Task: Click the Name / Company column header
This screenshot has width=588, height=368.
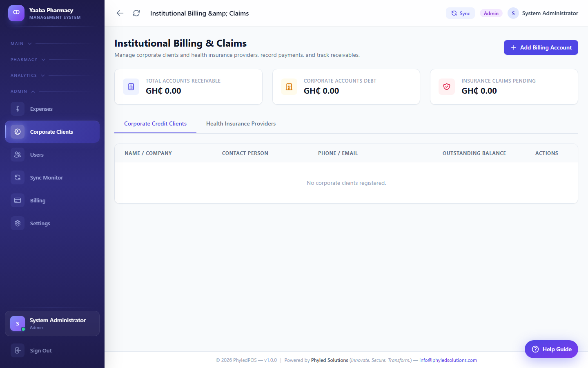Action: 148,153
